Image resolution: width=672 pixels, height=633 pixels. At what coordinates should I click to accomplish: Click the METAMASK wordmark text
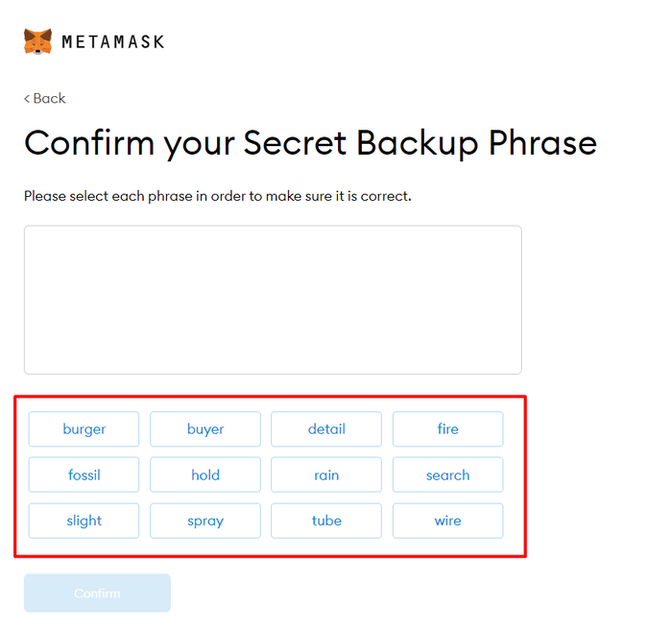112,42
